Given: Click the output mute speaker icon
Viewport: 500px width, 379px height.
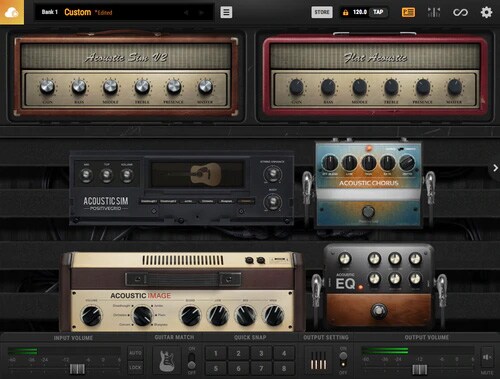Looking at the screenshot, I should coord(487,357).
